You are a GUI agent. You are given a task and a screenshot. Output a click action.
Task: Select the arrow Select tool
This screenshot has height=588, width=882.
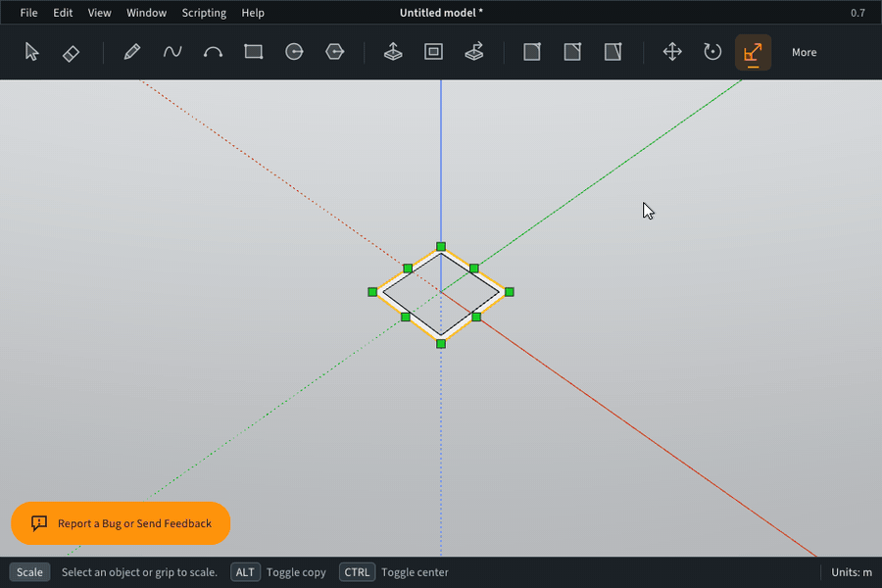tap(31, 52)
